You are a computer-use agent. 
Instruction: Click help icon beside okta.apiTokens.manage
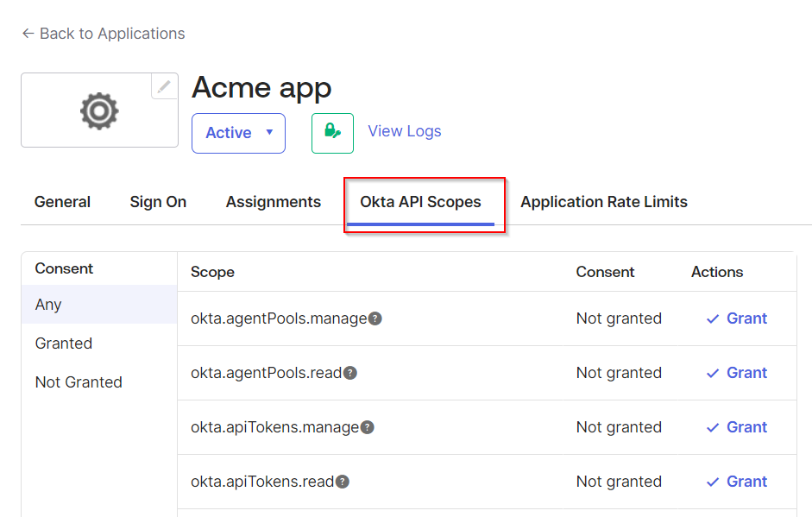[x=368, y=427]
